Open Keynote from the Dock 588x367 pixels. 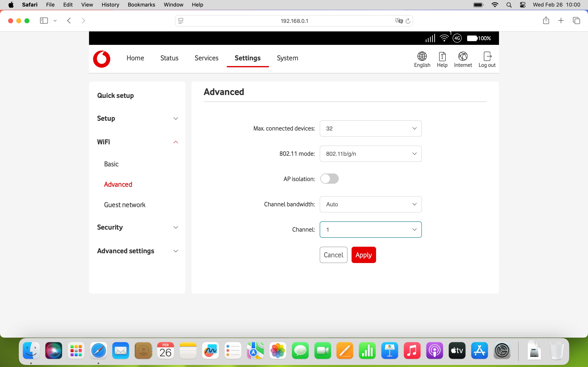pyautogui.click(x=390, y=350)
